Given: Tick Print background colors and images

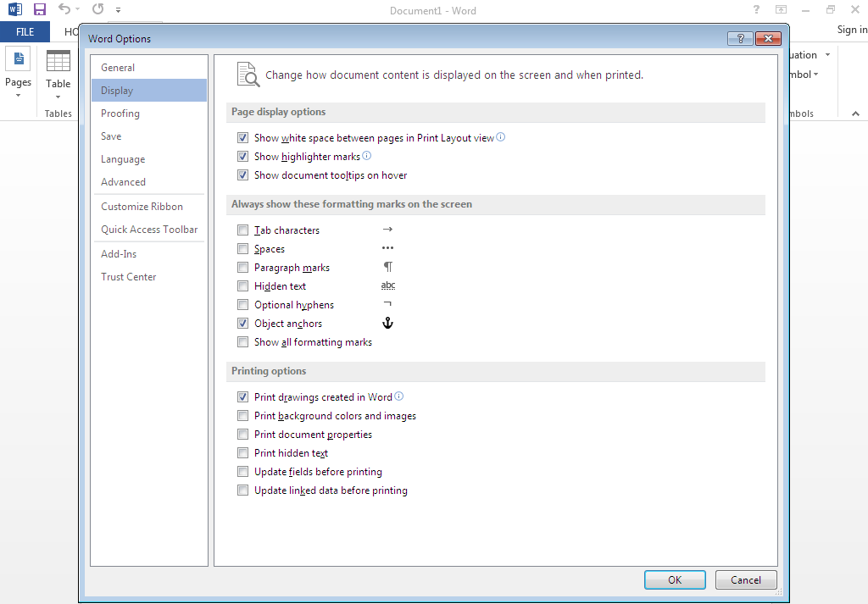Looking at the screenshot, I should point(243,416).
